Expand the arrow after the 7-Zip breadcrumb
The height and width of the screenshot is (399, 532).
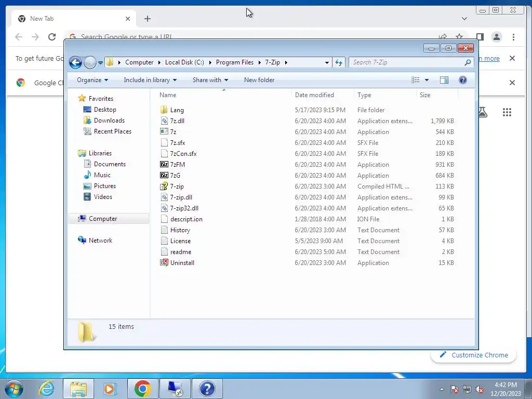[286, 62]
